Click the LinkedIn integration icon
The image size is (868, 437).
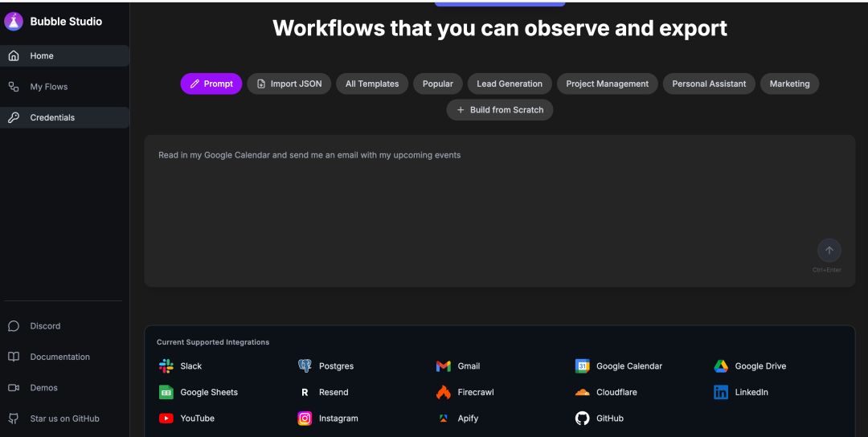721,392
